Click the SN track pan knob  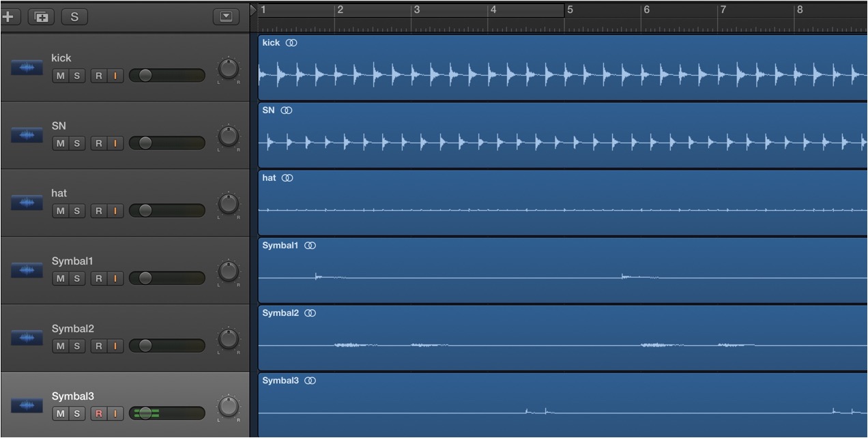[x=229, y=136]
